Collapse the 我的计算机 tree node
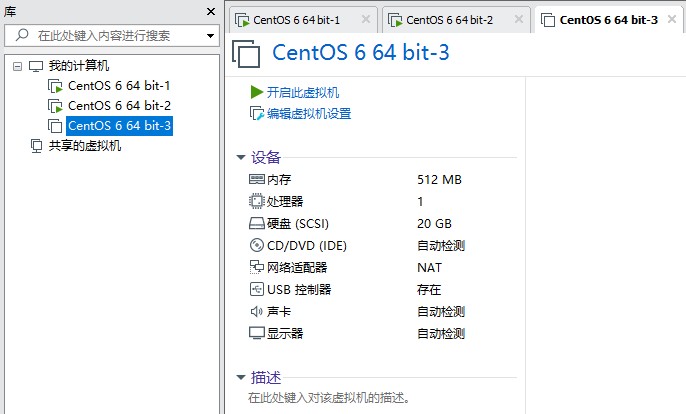 tap(18, 67)
